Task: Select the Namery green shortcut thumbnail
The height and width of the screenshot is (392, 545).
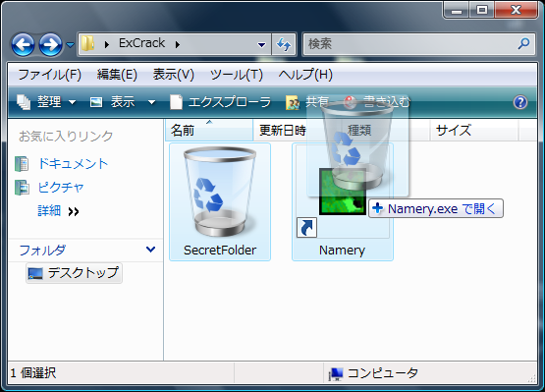Action: pos(343,192)
